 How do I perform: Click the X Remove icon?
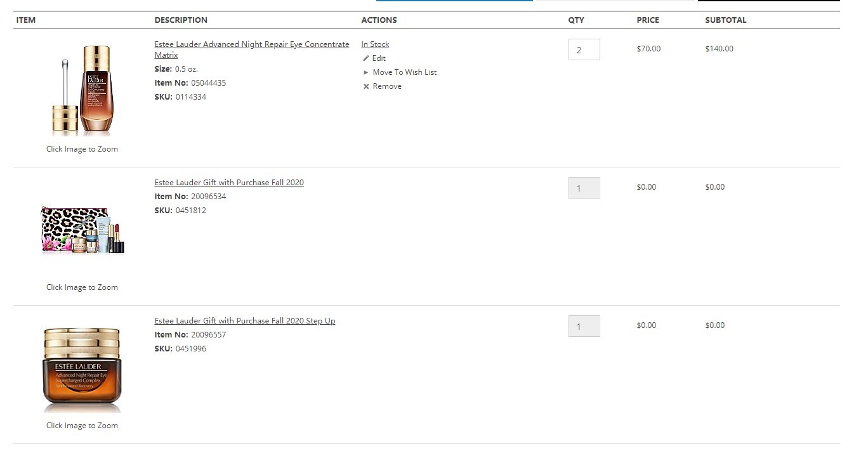pyautogui.click(x=366, y=86)
